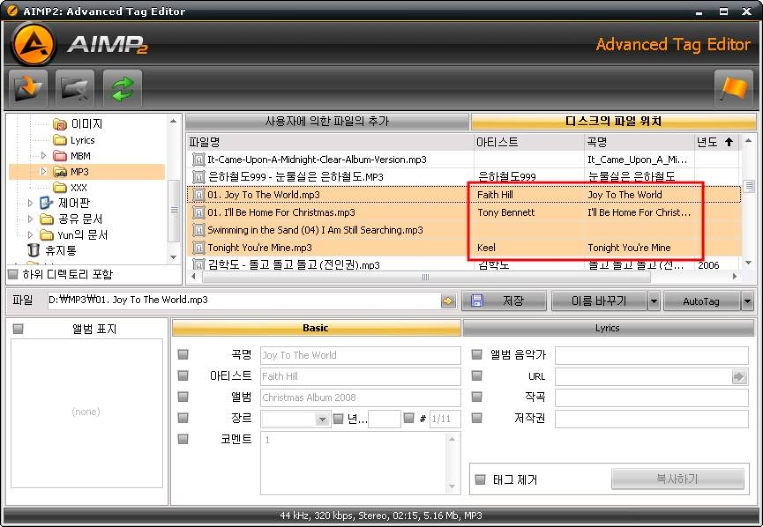The height and width of the screenshot is (527, 763).
Task: Select the Yun의 문서 folder in tree
Action: (x=74, y=235)
